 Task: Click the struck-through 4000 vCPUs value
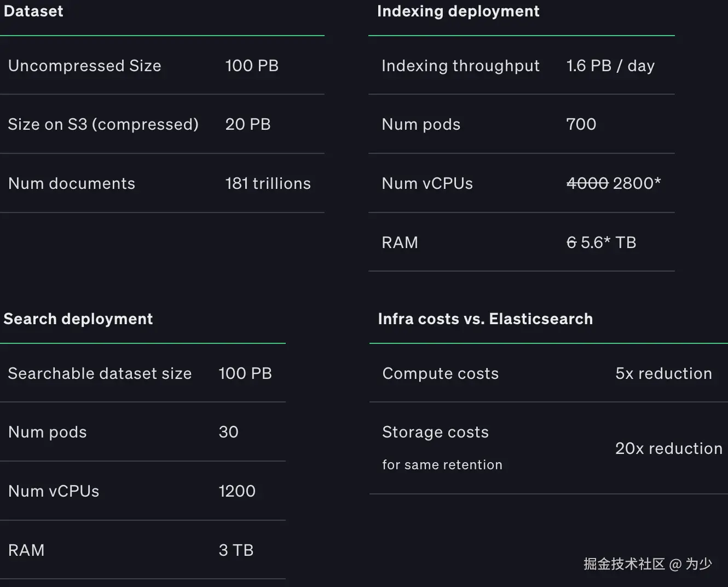587,183
